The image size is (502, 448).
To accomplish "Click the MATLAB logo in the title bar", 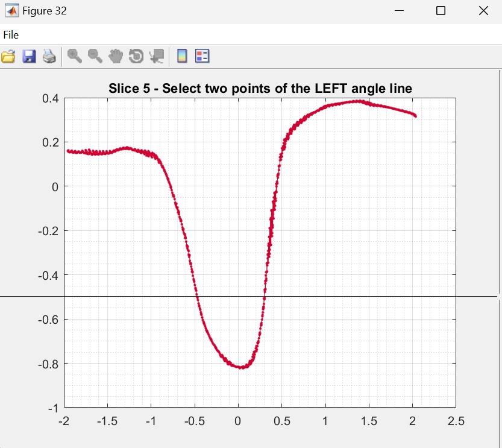I will coord(11,11).
